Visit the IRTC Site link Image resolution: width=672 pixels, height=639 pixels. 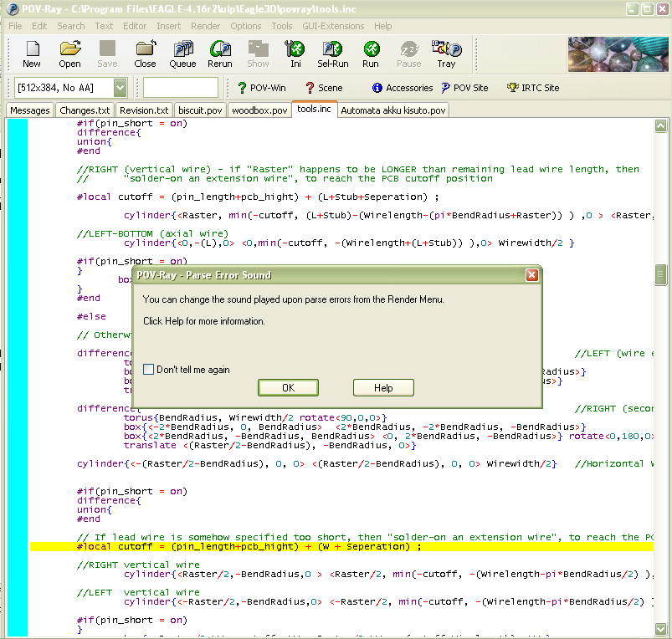(x=533, y=88)
